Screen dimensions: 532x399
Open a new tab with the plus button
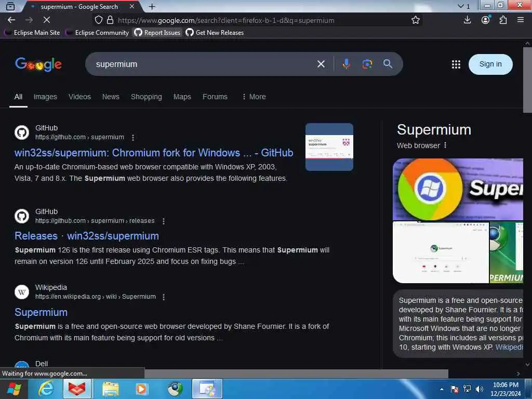tap(152, 6)
